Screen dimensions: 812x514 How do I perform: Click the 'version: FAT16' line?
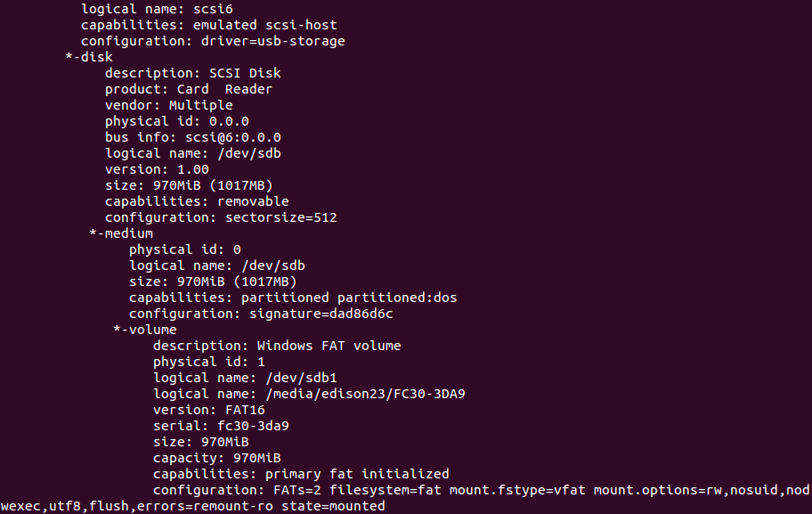208,410
